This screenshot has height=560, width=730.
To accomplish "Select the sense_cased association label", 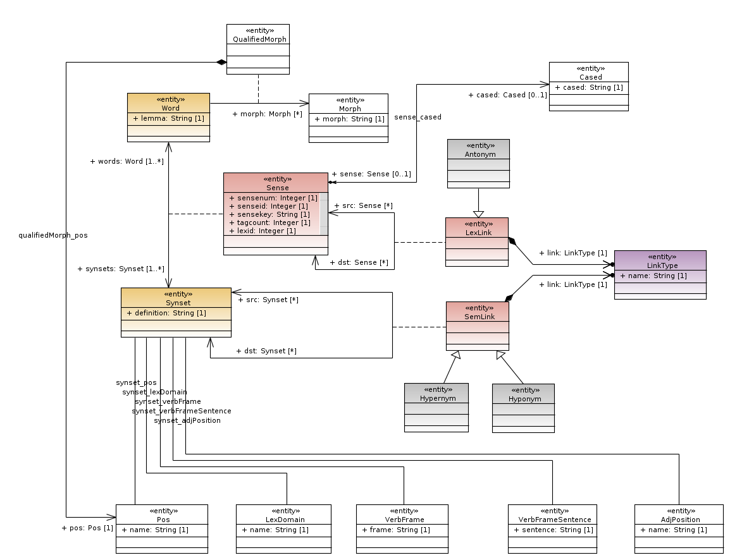I will coord(418,117).
